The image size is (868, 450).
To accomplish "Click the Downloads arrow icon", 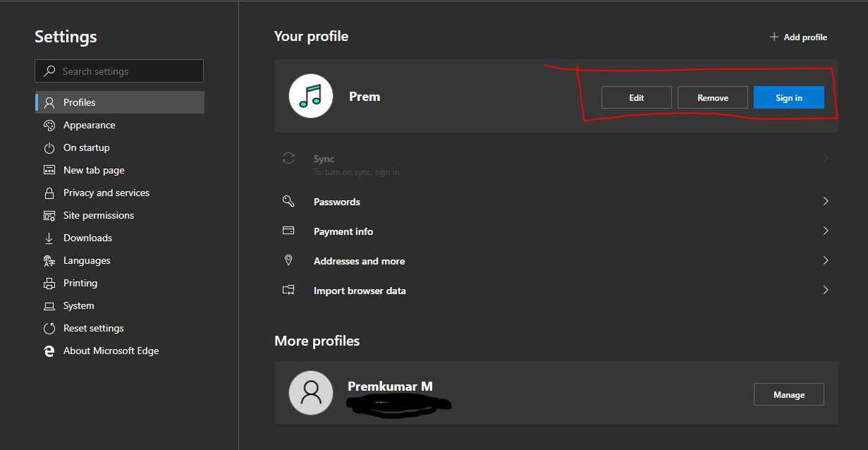I will pyautogui.click(x=49, y=238).
